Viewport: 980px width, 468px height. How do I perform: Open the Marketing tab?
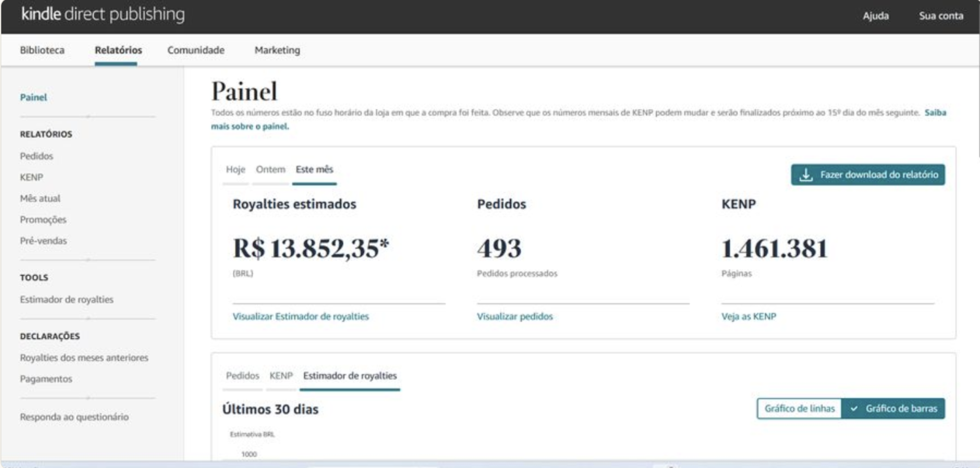coord(277,50)
